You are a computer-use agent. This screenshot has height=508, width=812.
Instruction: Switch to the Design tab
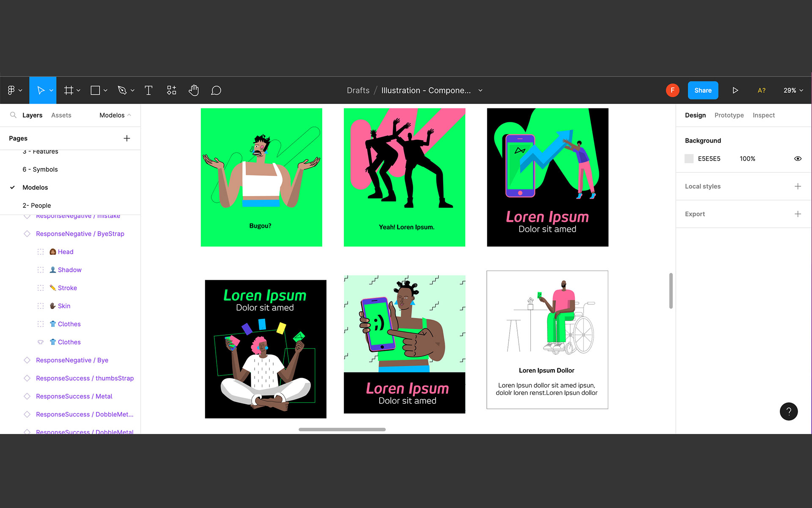[x=695, y=115]
